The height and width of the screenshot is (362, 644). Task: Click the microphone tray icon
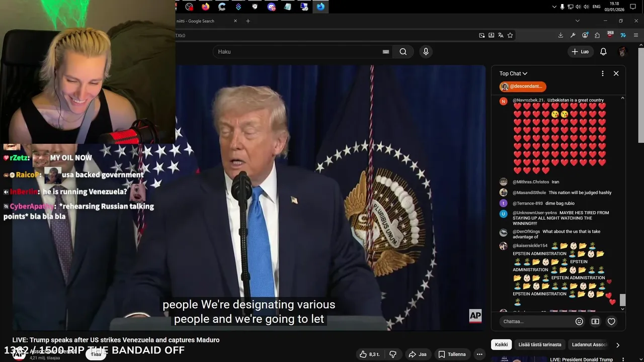point(562,7)
